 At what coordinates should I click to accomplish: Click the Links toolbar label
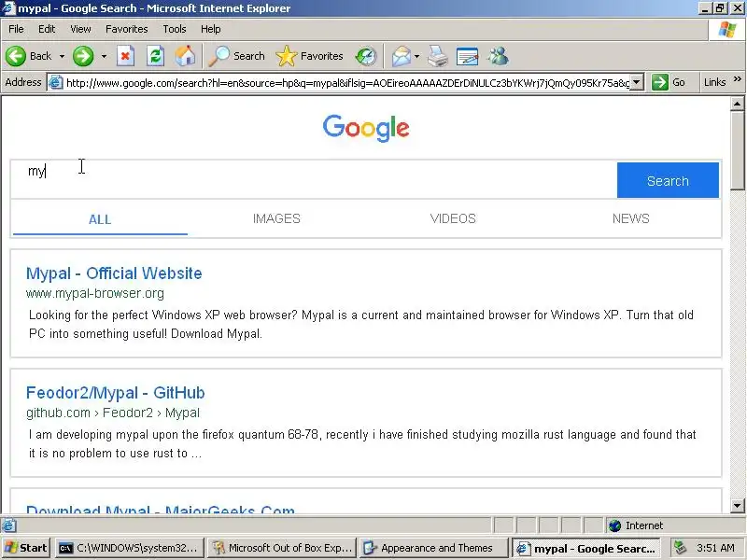(714, 82)
